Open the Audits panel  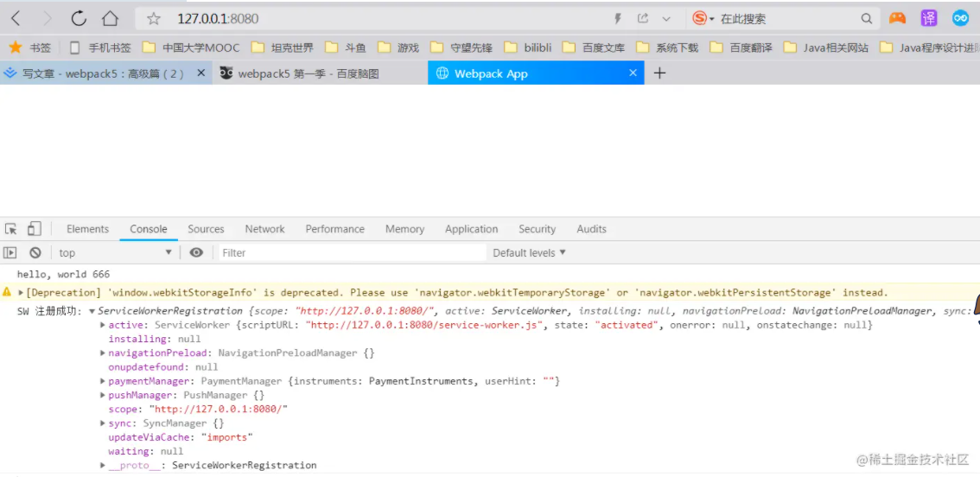point(591,229)
